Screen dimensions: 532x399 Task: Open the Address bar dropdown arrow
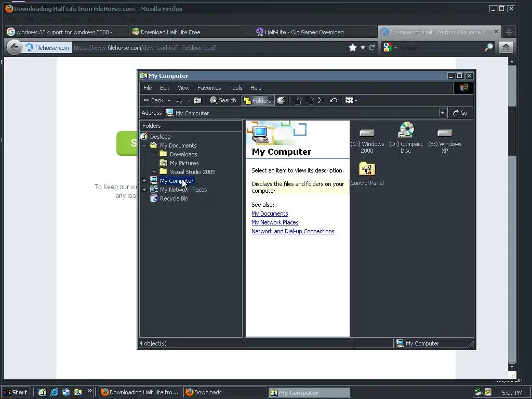(442, 113)
